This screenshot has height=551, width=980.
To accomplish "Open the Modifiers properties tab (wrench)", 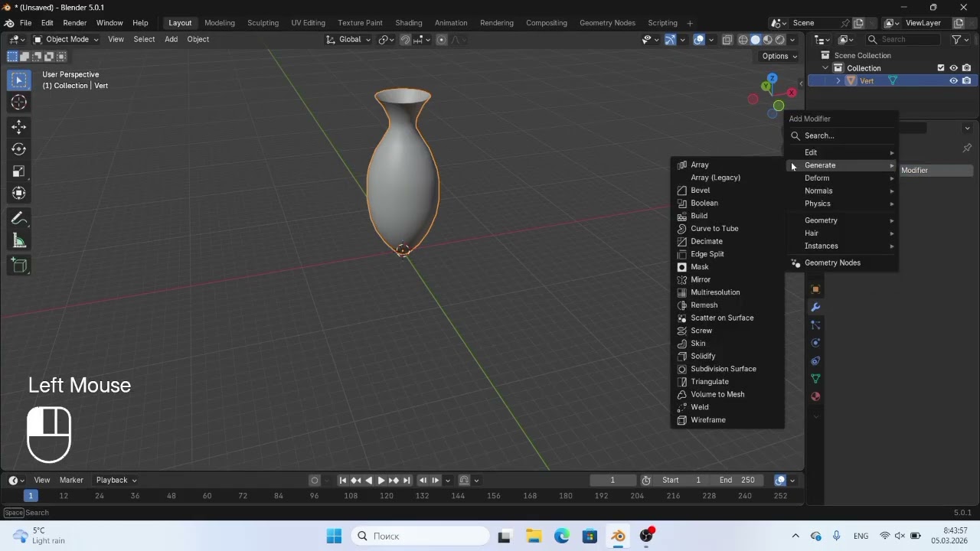I will click(x=815, y=307).
